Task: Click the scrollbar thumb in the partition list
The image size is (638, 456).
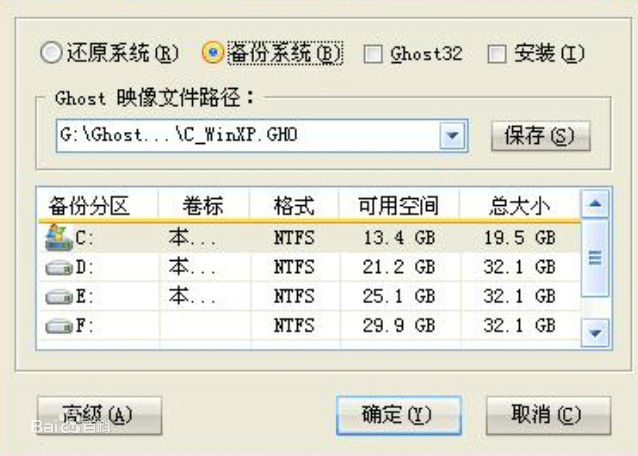Action: tap(595, 258)
